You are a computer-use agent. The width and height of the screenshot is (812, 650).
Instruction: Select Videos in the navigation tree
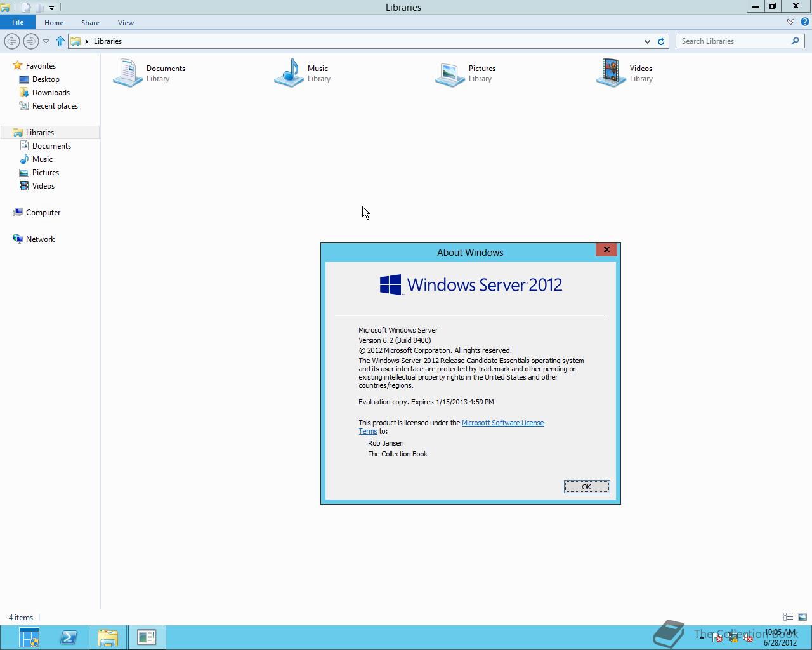(43, 186)
